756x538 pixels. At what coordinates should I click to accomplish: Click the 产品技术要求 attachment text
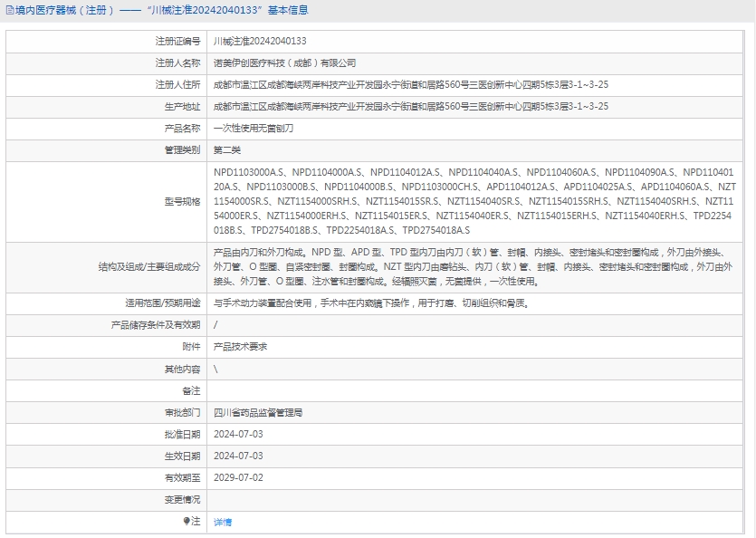(x=240, y=347)
